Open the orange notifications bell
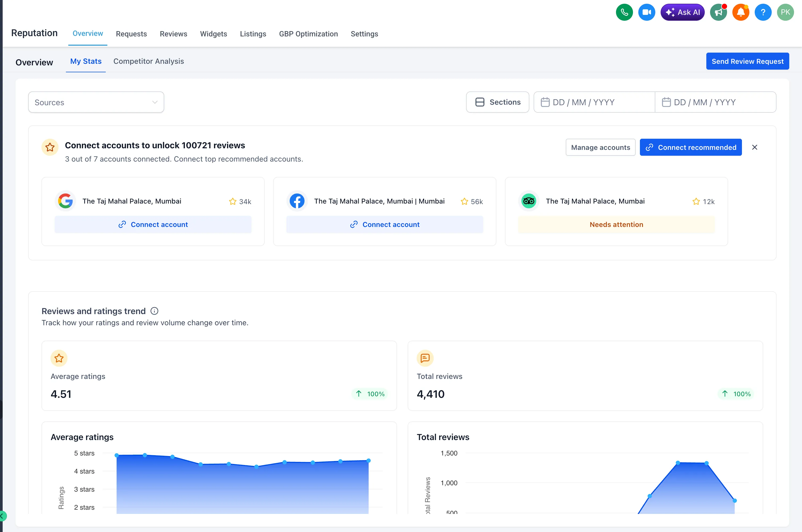Image resolution: width=802 pixels, height=532 pixels. 741,12
